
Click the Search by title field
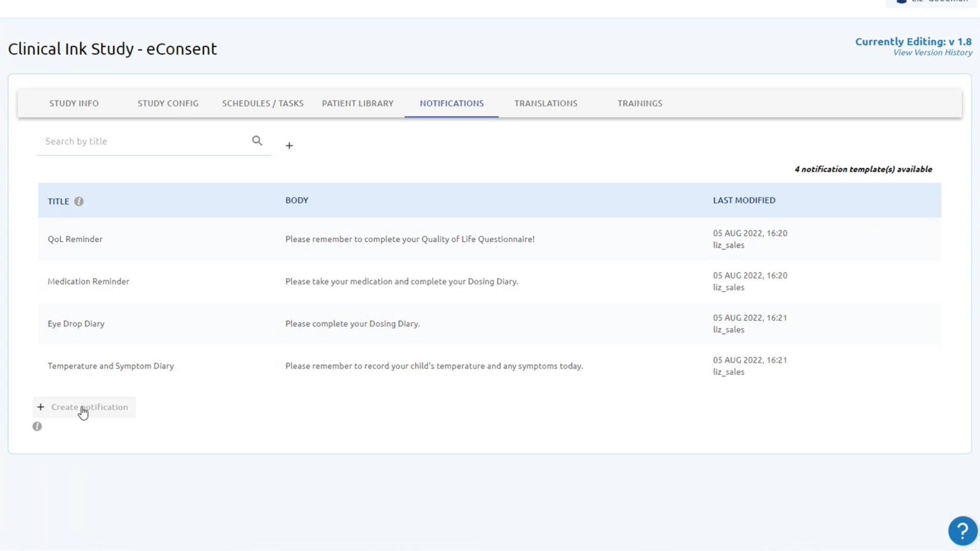145,141
